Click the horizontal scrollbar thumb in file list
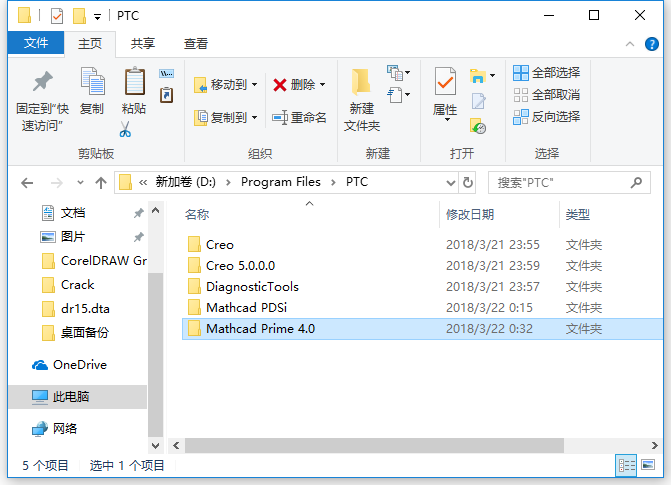This screenshot has height=485, width=671. (374, 446)
